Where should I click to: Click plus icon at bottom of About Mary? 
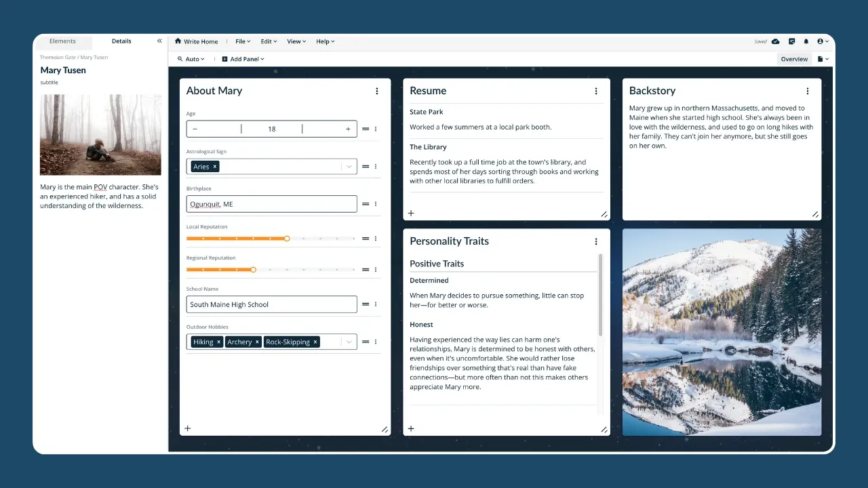coord(188,428)
